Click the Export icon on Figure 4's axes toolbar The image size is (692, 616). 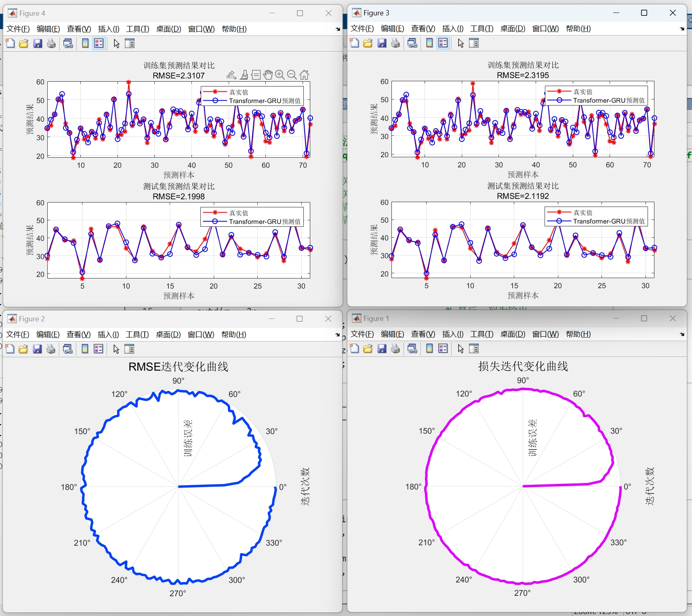pos(231,74)
